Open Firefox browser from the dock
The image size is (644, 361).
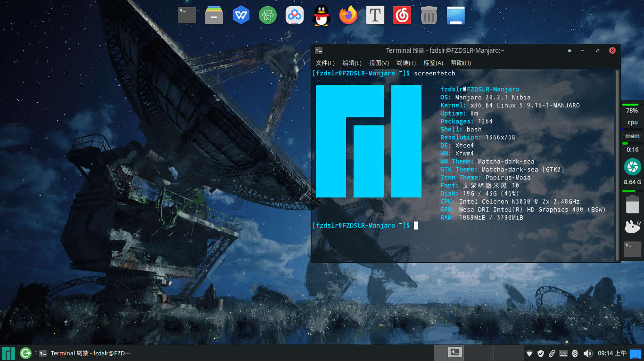[348, 16]
